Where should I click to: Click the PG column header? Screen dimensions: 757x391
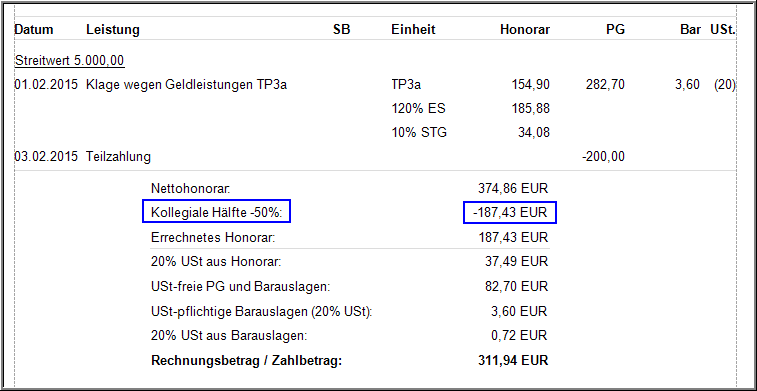coord(616,30)
